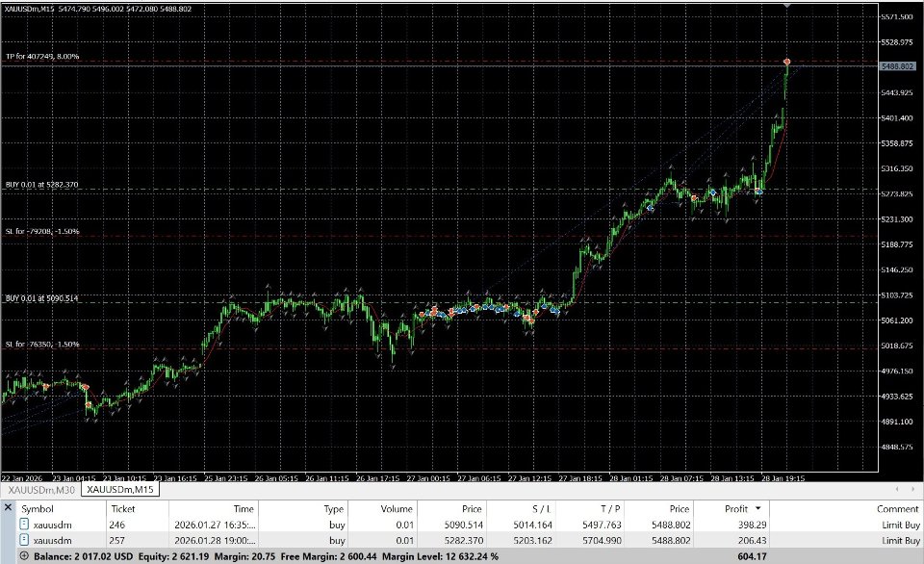Close the trade terminal panel with X
Image resolution: width=924 pixels, height=564 pixels.
[9, 507]
